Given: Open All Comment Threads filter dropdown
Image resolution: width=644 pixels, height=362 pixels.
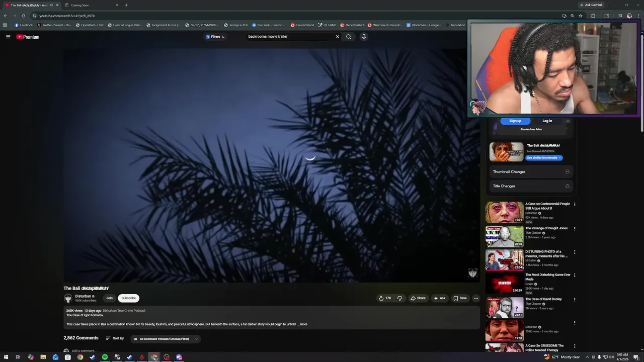Looking at the screenshot, I should (166, 339).
